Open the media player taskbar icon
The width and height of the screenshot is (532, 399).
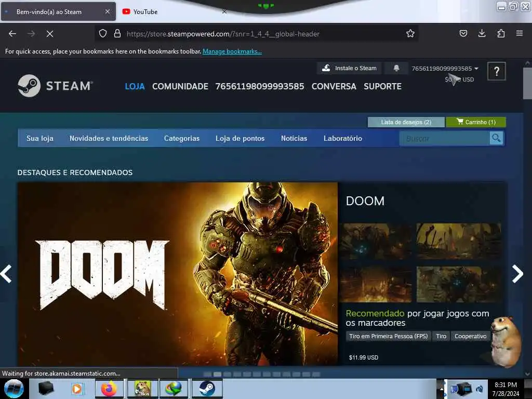coord(77,389)
